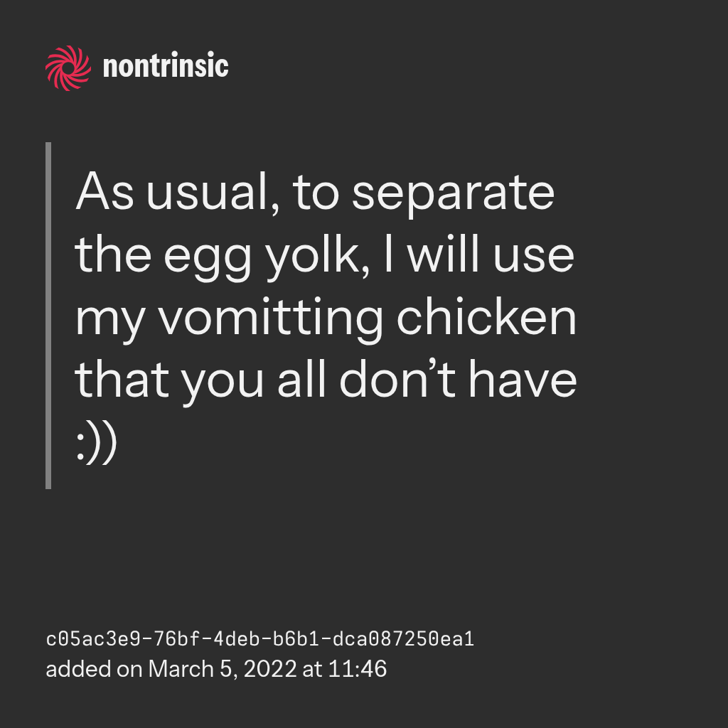Image resolution: width=728 pixels, height=728 pixels.
Task: Click the quote ID starting with c05ac3e9
Action: (x=259, y=640)
